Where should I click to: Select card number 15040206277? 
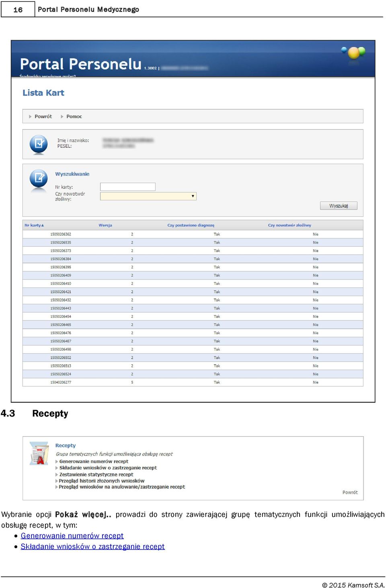61,382
